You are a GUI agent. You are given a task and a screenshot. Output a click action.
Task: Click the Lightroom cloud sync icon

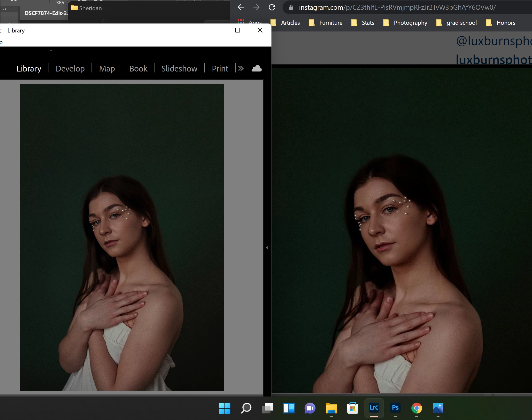tap(256, 68)
